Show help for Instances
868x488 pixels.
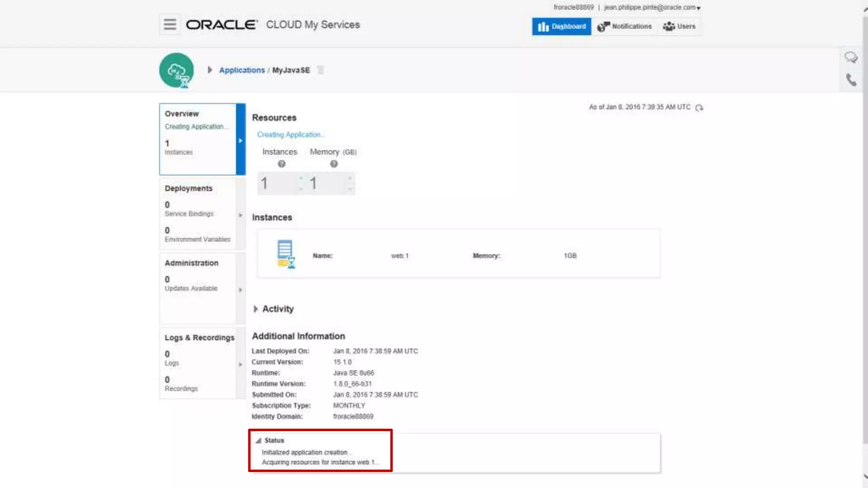[281, 164]
